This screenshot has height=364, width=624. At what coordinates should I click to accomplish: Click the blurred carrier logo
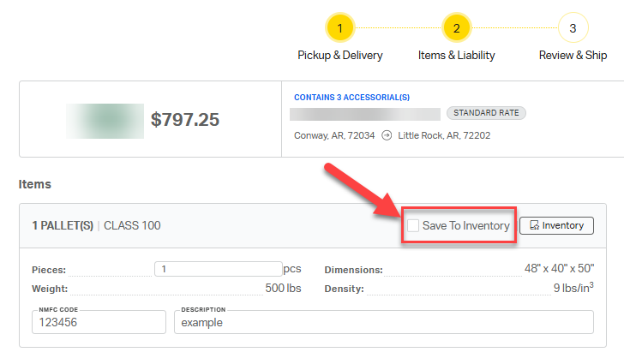(x=105, y=120)
